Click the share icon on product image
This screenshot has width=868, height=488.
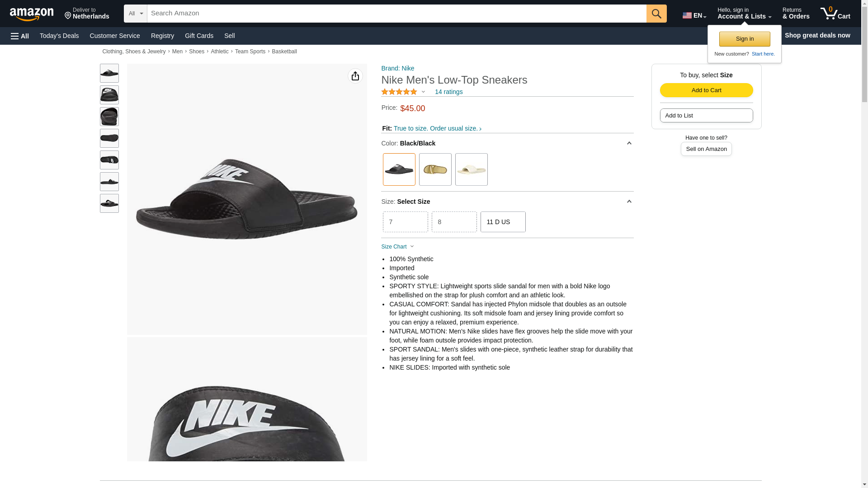pyautogui.click(x=355, y=76)
